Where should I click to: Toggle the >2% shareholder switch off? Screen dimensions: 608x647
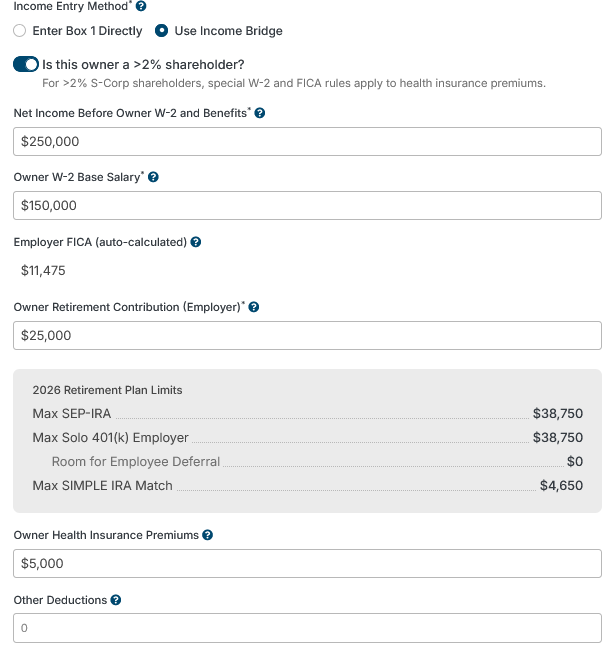(26, 64)
